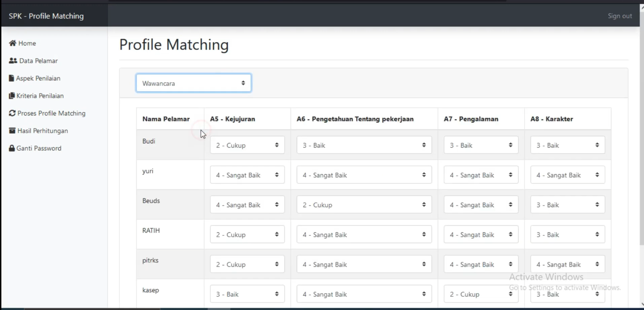Click the Aspek Penilaian file icon
This screenshot has width=644, height=310.
pyautogui.click(x=11, y=78)
